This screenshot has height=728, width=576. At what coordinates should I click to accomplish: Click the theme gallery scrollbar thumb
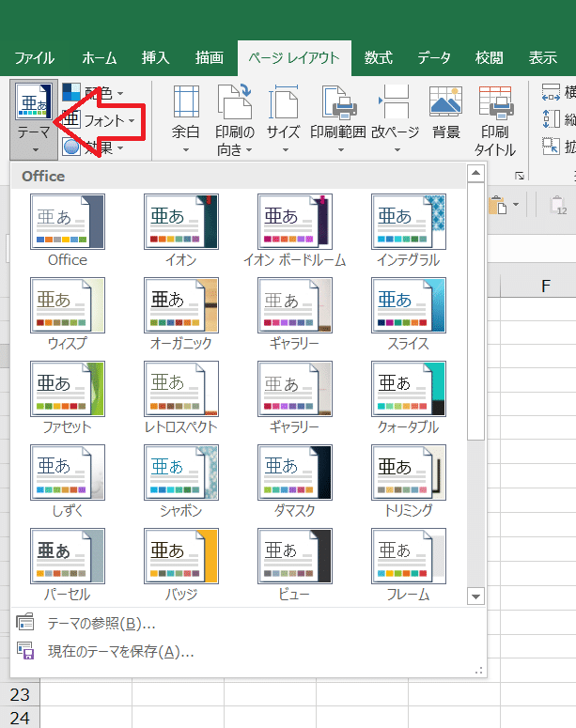475,311
